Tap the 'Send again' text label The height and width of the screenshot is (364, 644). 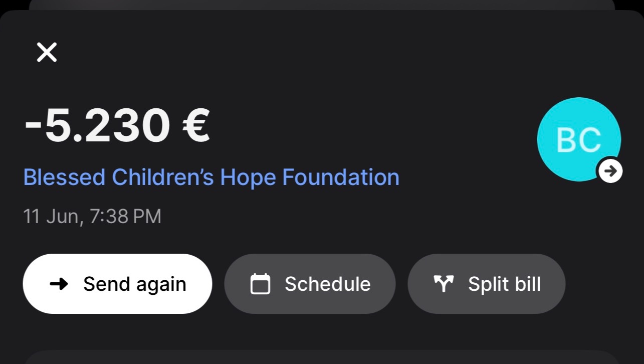coord(135,284)
